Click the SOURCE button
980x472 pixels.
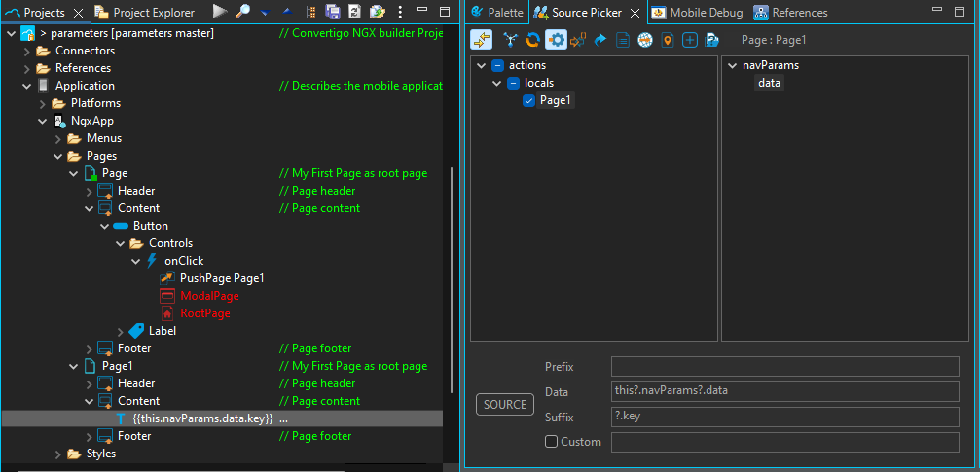(x=505, y=405)
